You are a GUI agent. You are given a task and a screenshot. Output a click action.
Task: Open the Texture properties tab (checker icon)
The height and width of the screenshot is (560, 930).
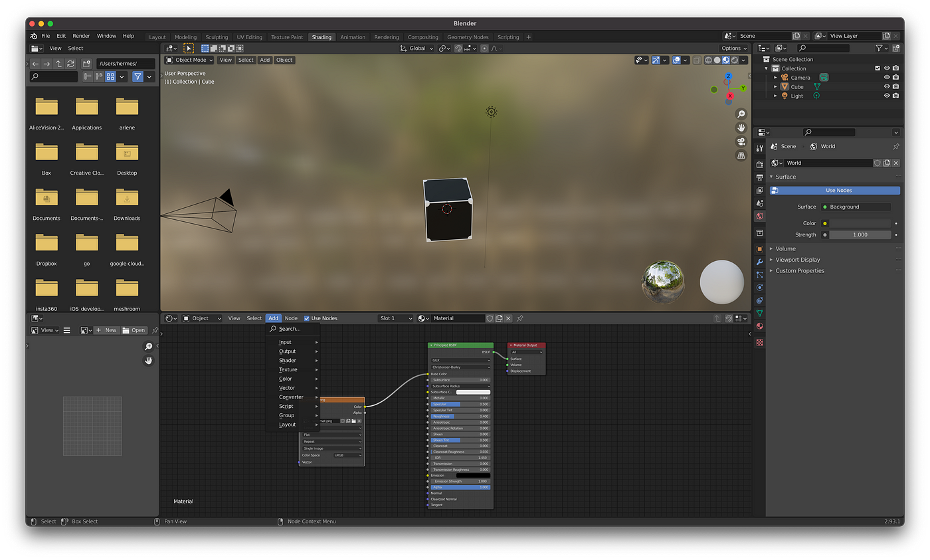[x=760, y=343]
